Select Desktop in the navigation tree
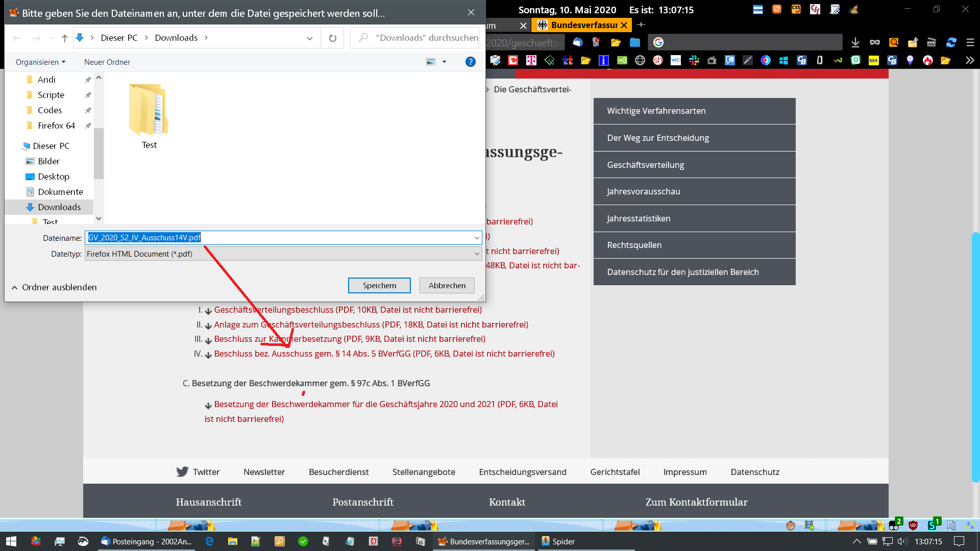980x551 pixels. click(54, 177)
